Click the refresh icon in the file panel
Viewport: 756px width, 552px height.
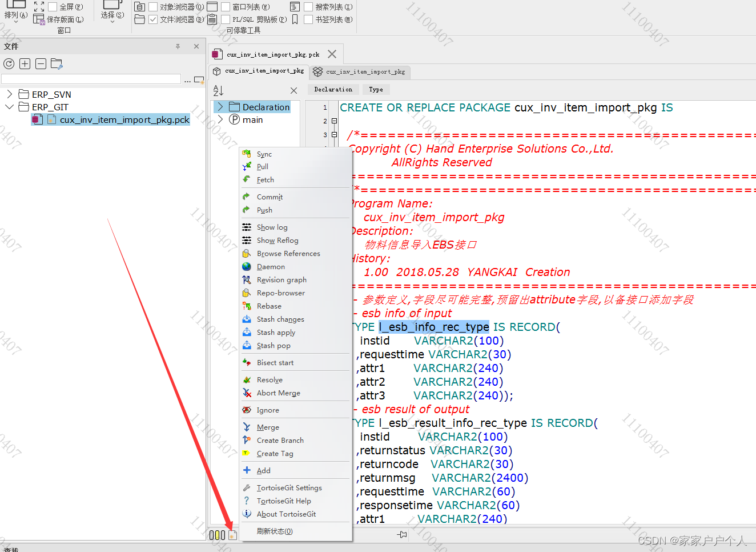pyautogui.click(x=9, y=63)
